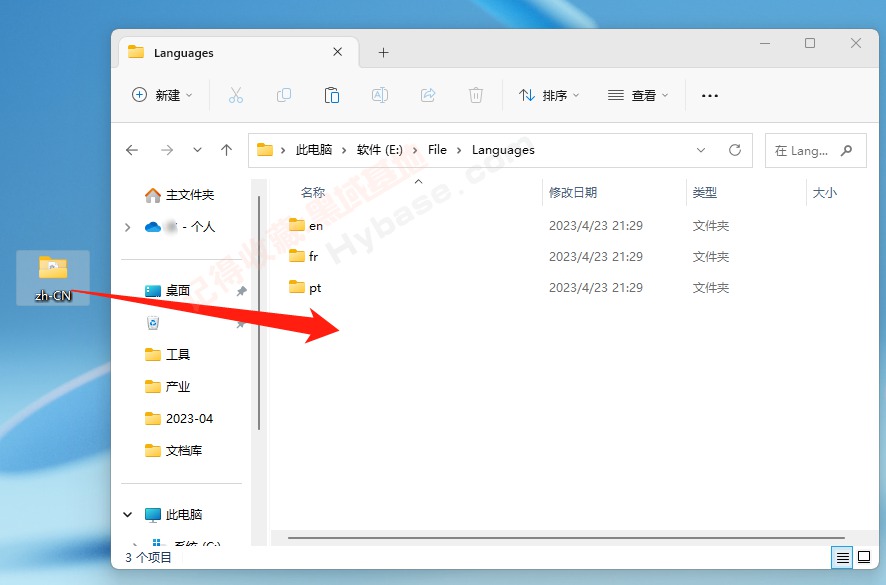This screenshot has height=585, width=886.
Task: Open the Recycle Bin in sidebar
Action: coord(153,323)
